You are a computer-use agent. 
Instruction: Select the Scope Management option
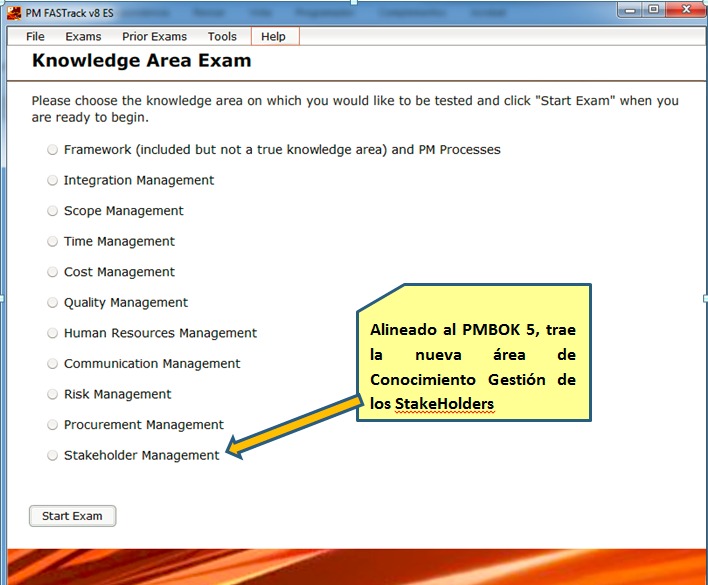[x=52, y=211]
